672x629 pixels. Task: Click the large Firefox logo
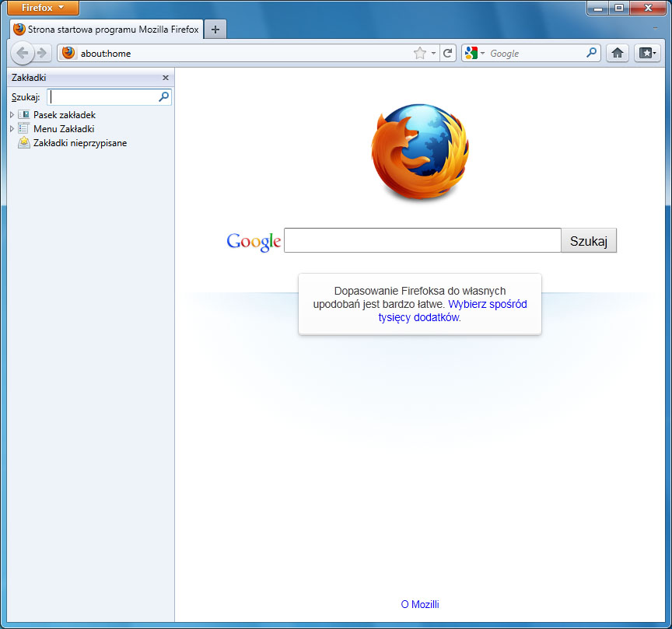coord(420,152)
